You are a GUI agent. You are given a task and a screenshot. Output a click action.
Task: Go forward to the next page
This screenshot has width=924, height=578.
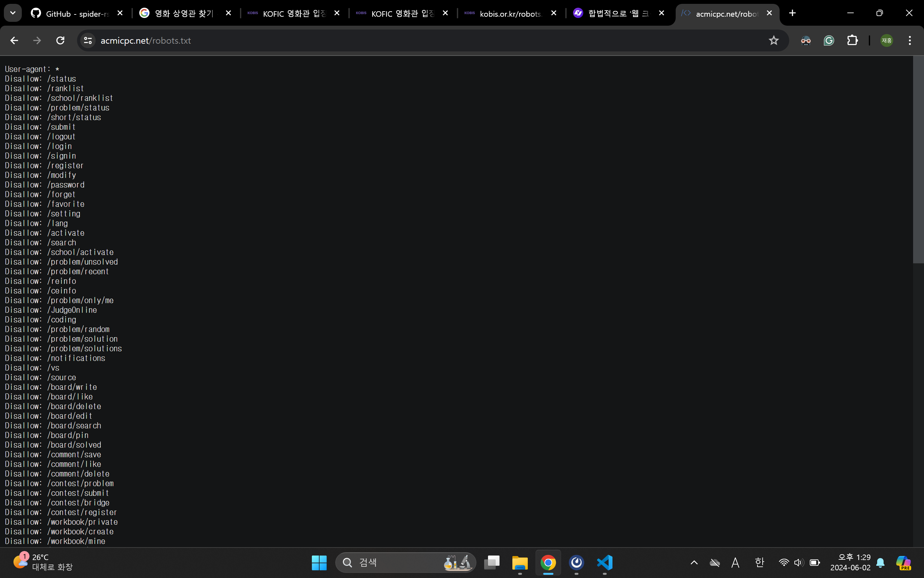(x=37, y=40)
